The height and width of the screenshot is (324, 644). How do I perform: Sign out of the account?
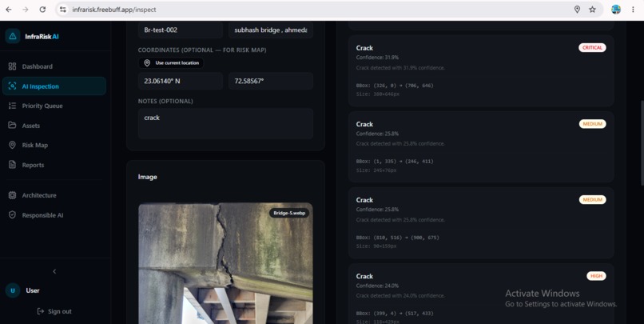pos(54,311)
